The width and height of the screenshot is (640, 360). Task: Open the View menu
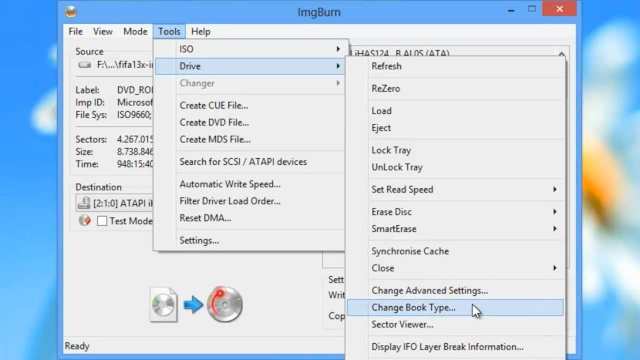click(x=102, y=31)
